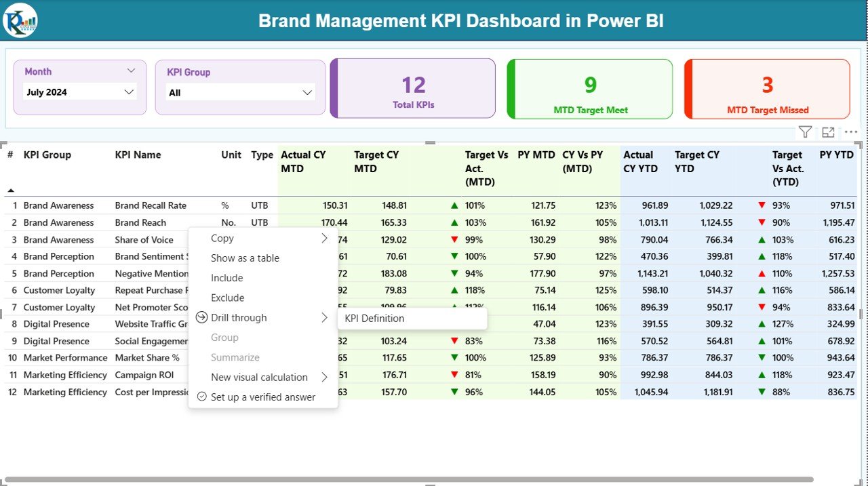
Task: Select KPI Definition drill through page
Action: click(374, 319)
